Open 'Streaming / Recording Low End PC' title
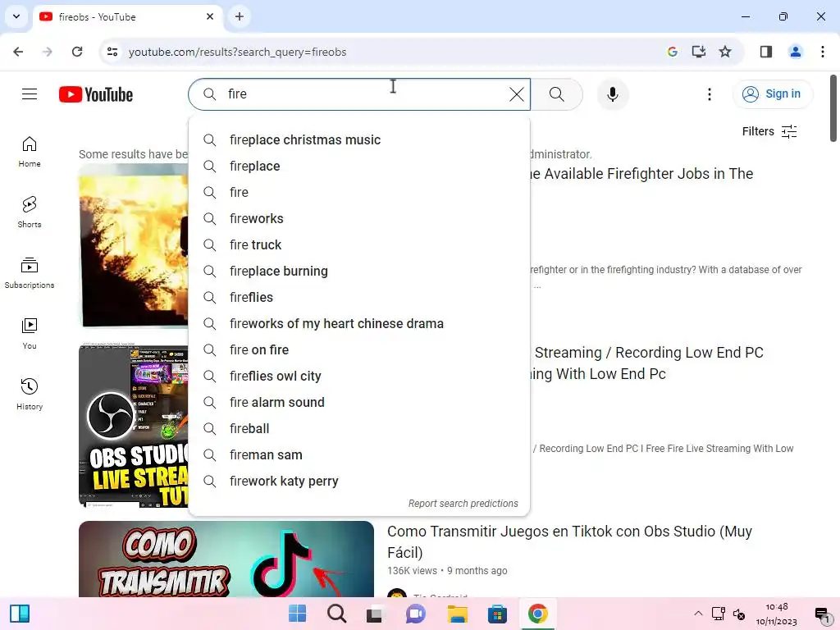The width and height of the screenshot is (840, 630). click(x=646, y=363)
